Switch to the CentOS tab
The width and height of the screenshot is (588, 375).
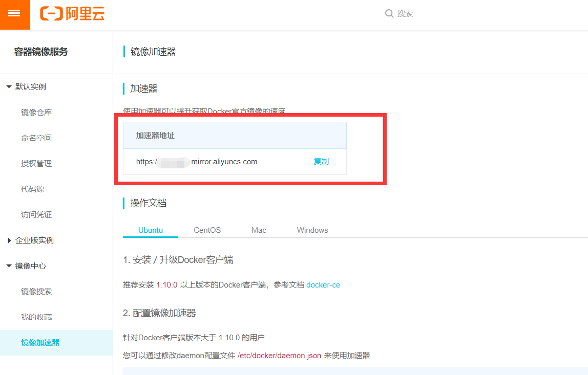click(x=207, y=230)
